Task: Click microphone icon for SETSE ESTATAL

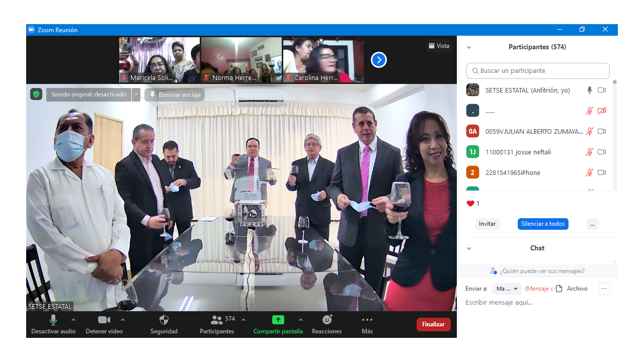Action: (590, 90)
